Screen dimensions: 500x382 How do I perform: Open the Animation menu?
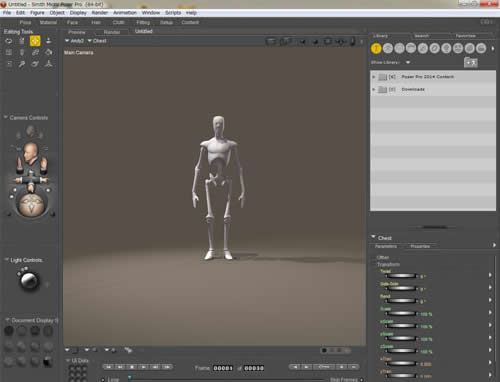pos(125,13)
